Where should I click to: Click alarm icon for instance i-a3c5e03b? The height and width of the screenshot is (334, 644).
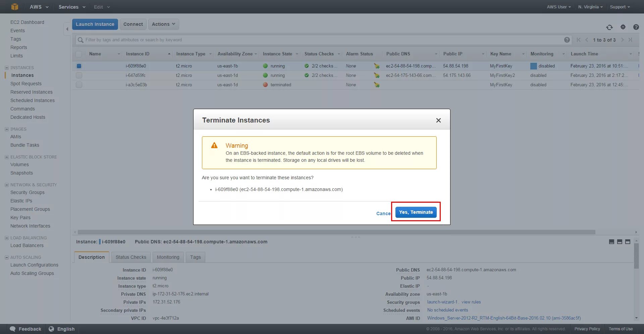click(377, 85)
